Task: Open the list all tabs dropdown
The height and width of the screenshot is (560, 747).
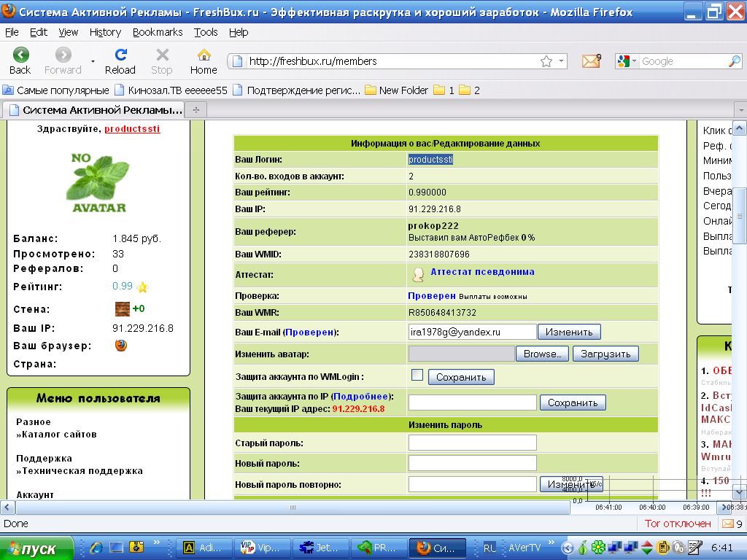Action: (741, 110)
